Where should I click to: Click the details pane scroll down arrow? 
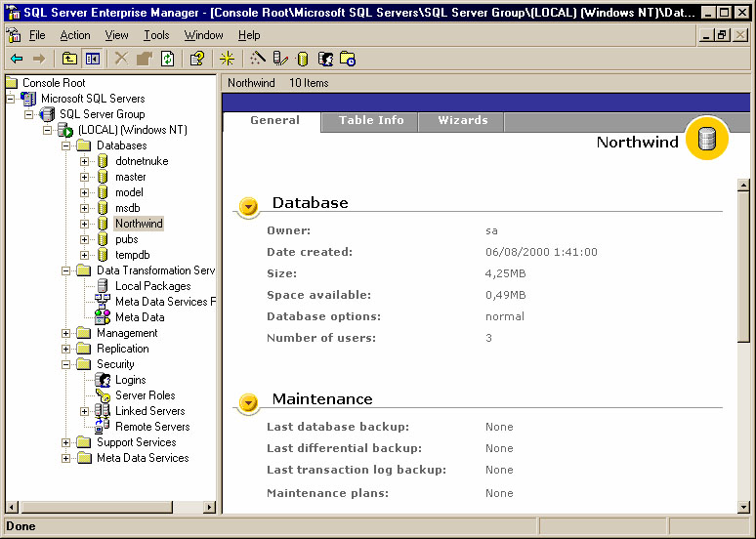[743, 507]
